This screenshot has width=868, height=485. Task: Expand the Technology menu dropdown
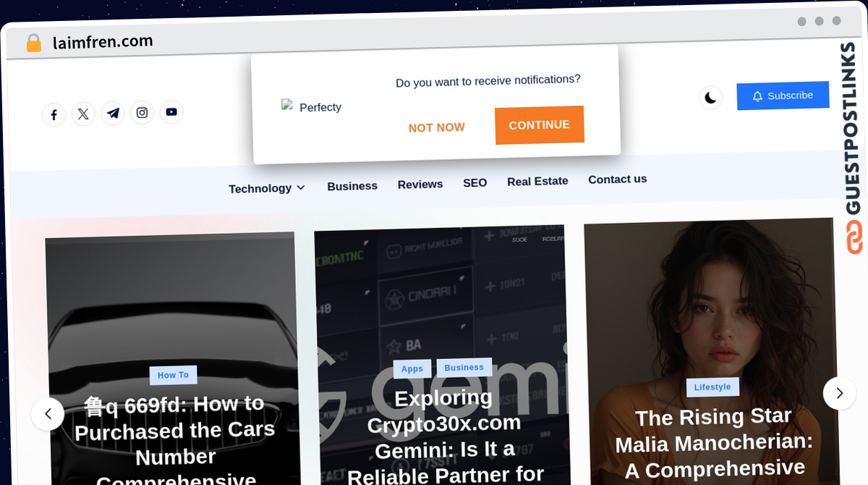click(267, 188)
